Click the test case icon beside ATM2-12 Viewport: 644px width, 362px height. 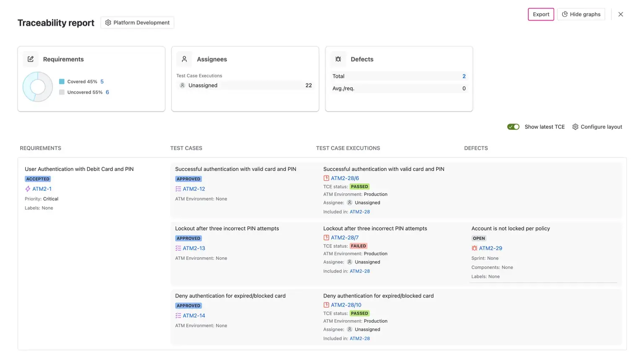(x=178, y=189)
